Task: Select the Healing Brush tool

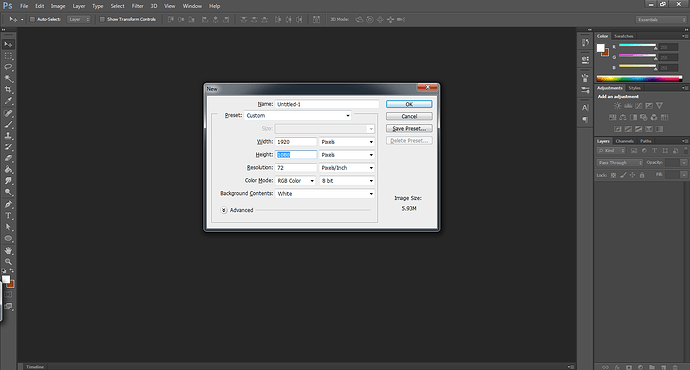Action: click(8, 114)
